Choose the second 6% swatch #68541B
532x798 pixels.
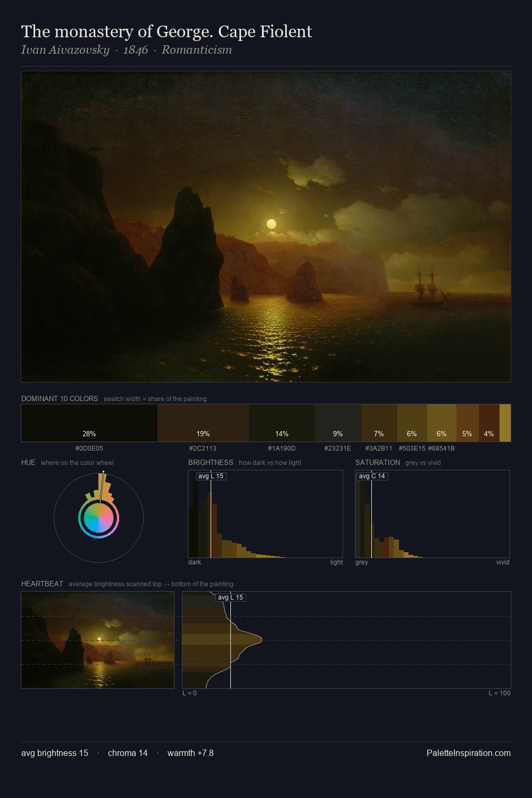click(x=442, y=423)
